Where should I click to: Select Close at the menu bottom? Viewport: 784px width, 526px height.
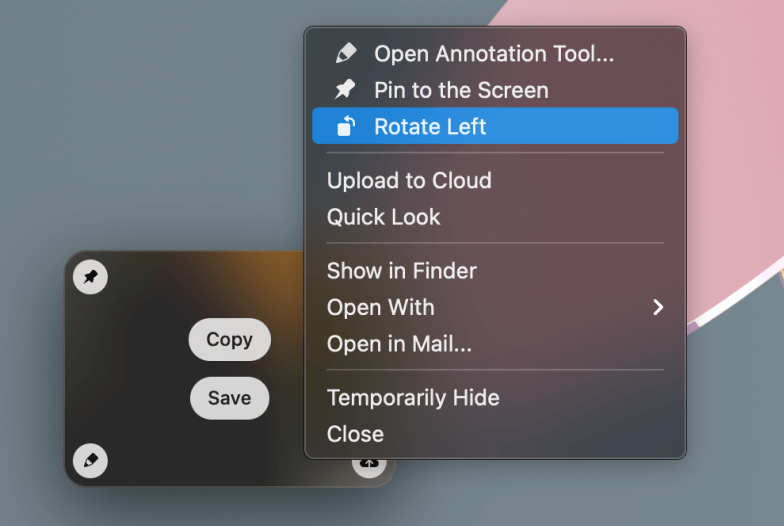(355, 434)
